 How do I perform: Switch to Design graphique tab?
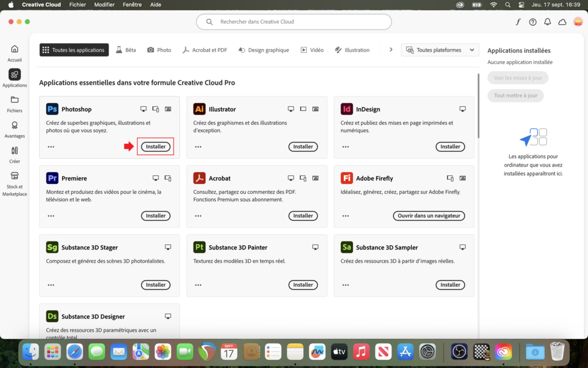[264, 50]
